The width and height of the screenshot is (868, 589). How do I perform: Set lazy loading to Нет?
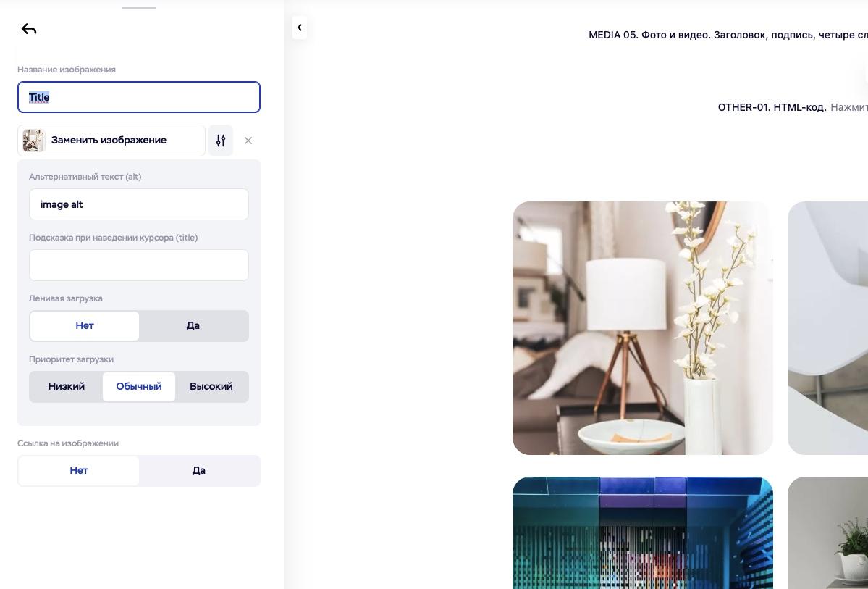pyautogui.click(x=85, y=326)
